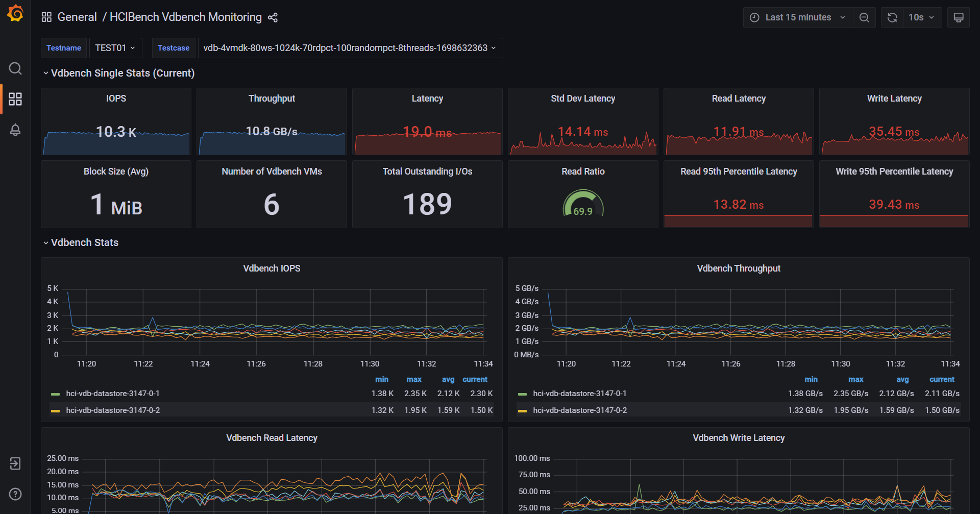Toggle hci-vdb-datastore-3147-0-1 series in IOPS legend
The height and width of the screenshot is (514, 980).
click(x=113, y=394)
